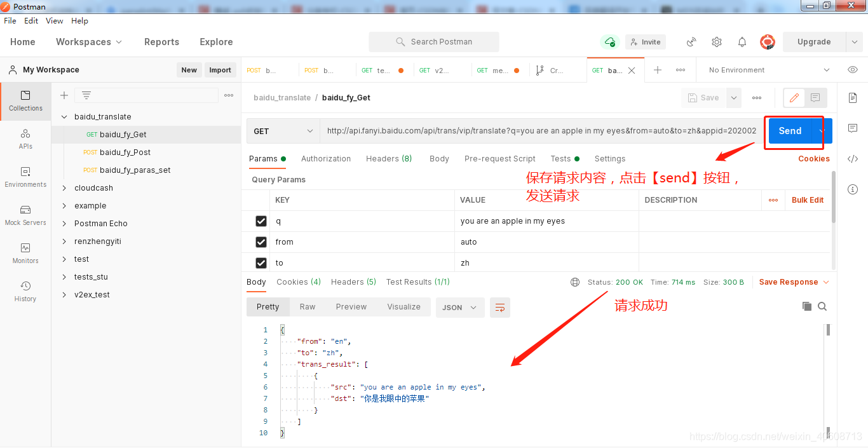Click the sync status cloud icon

coord(610,42)
